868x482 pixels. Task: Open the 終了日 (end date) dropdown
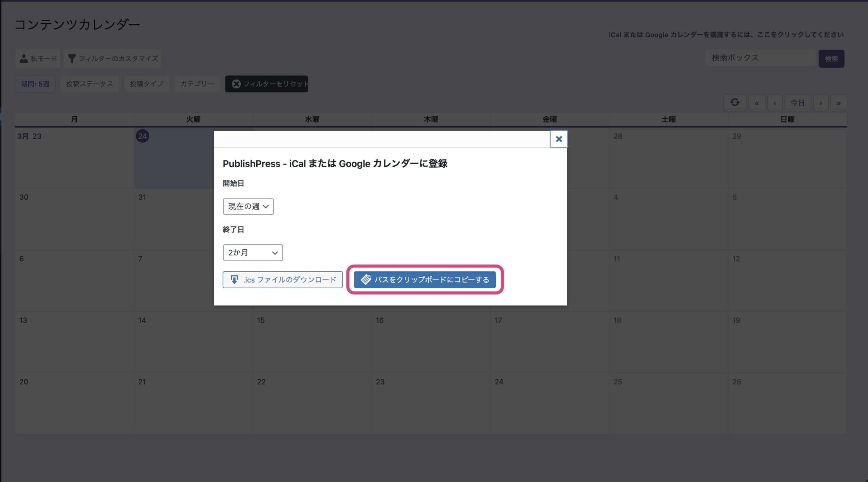pyautogui.click(x=253, y=252)
